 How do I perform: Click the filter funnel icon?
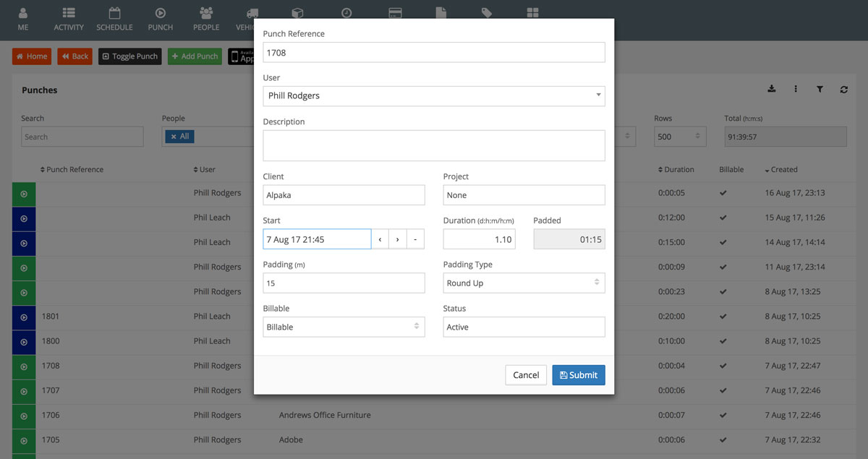820,89
